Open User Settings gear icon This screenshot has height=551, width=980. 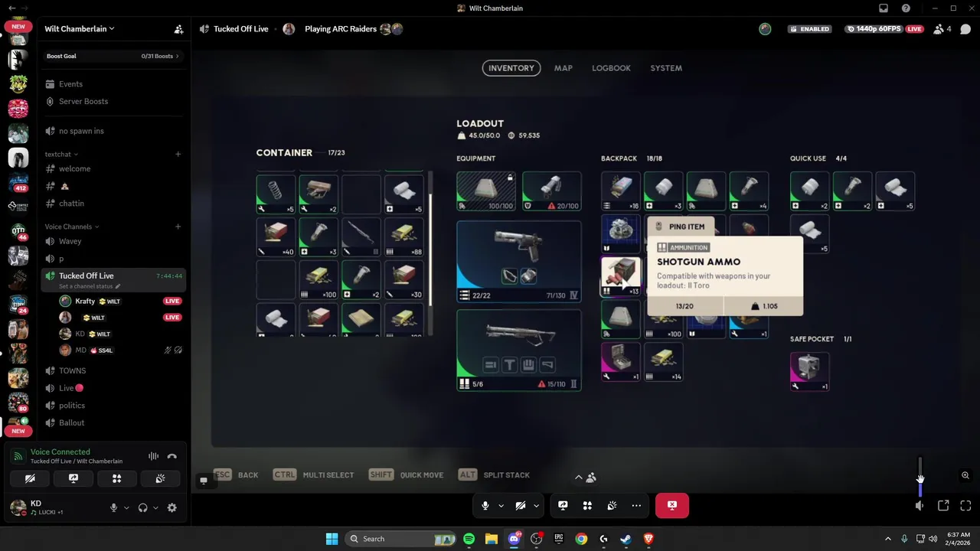click(x=171, y=507)
